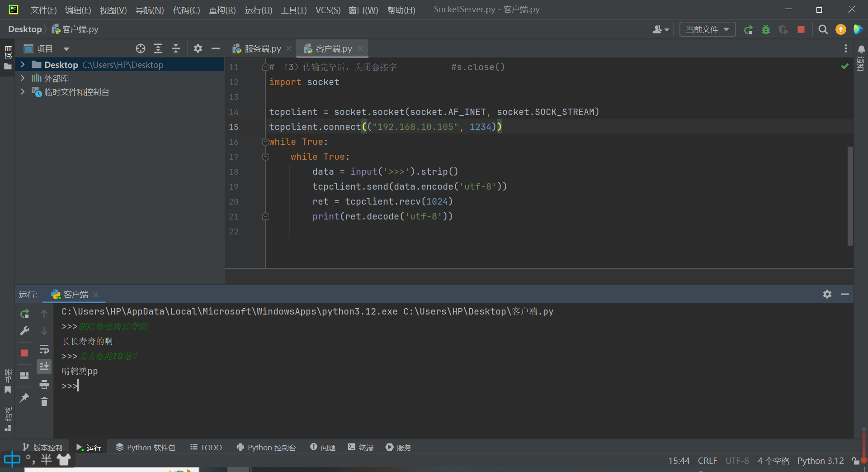Pin the run tab with pin icon
The image size is (868, 472).
25,398
